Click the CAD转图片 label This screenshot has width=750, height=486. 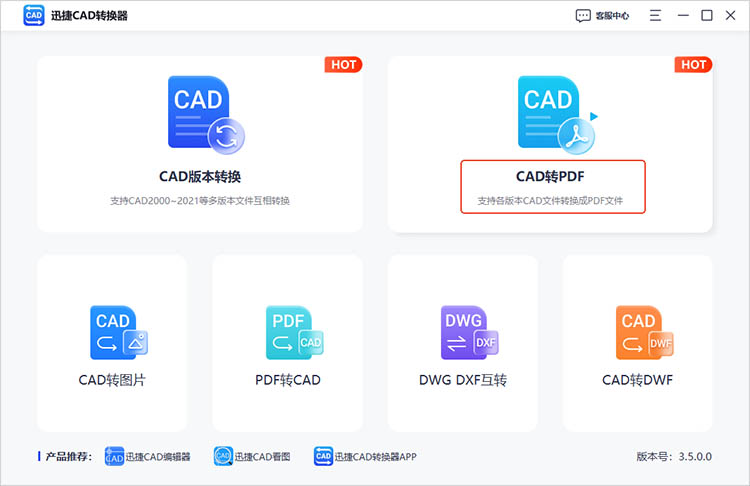[112, 380]
